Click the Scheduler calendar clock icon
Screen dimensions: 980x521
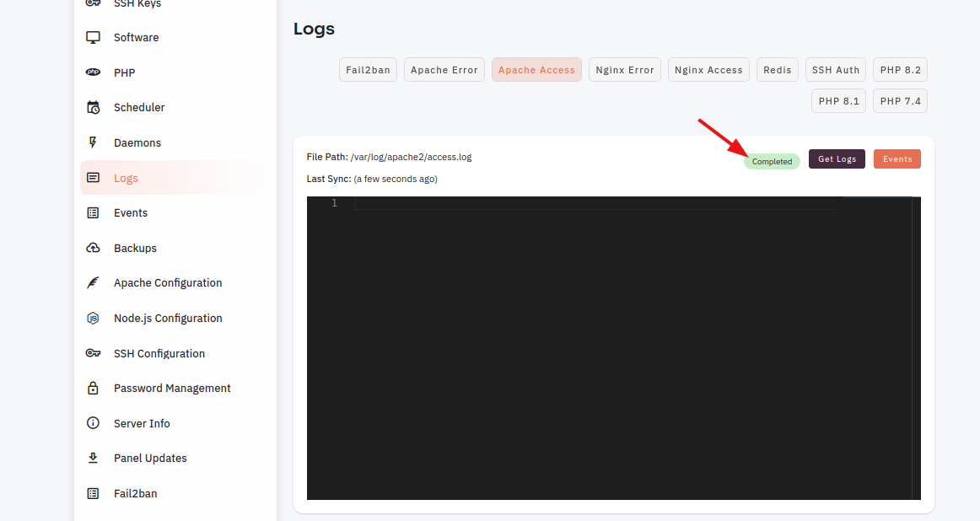93,107
